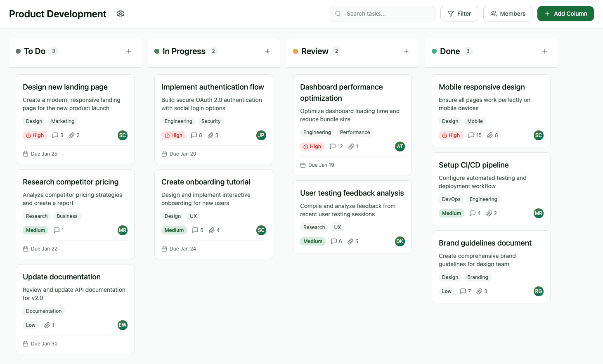
Task: Open the Members list
Action: click(508, 14)
